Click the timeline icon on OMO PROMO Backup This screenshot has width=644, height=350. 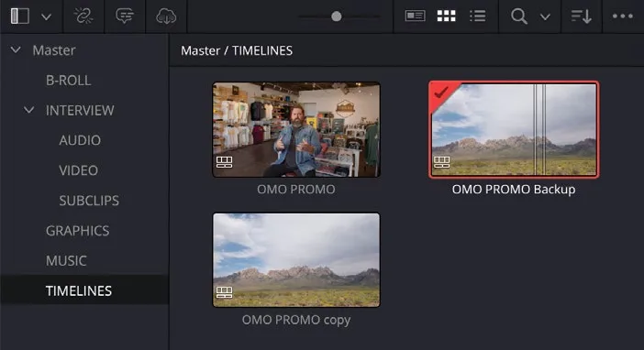click(442, 162)
